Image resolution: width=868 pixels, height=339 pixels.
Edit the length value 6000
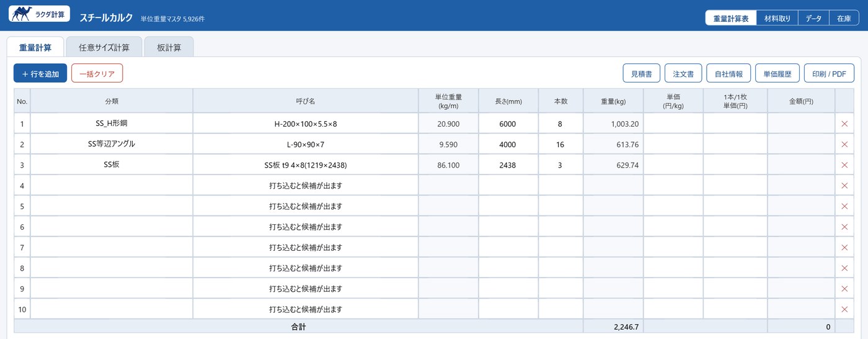[x=508, y=124]
